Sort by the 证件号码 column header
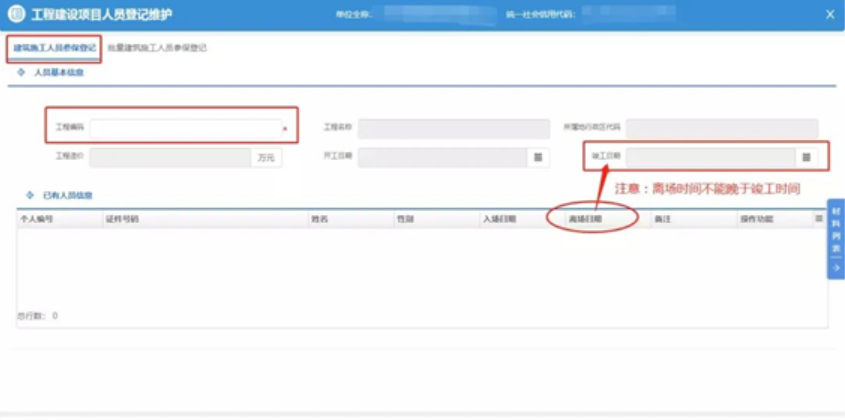The image size is (845, 420). pyautogui.click(x=122, y=217)
